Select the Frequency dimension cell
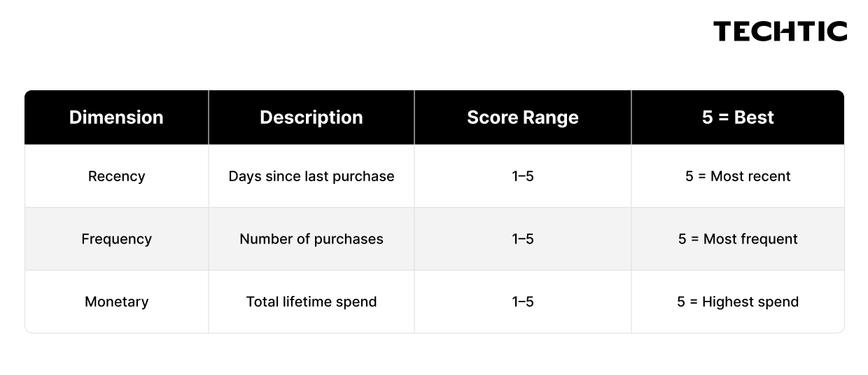 tap(116, 239)
